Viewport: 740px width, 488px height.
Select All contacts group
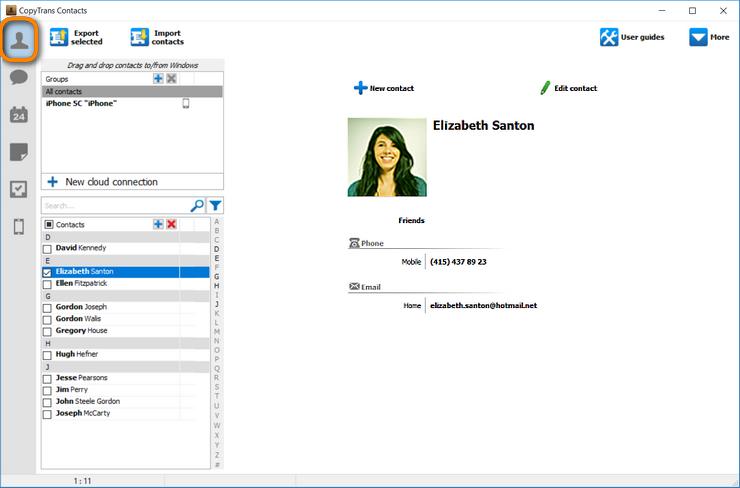pos(132,92)
